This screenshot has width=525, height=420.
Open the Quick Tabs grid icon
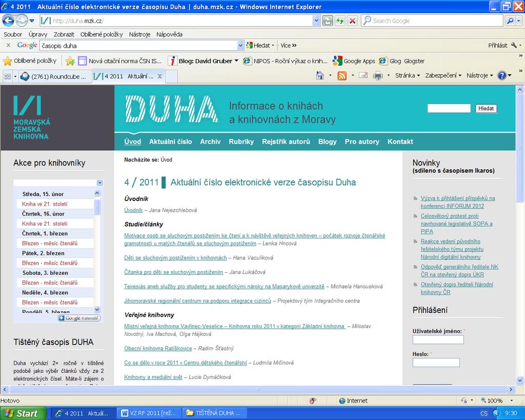(x=7, y=76)
